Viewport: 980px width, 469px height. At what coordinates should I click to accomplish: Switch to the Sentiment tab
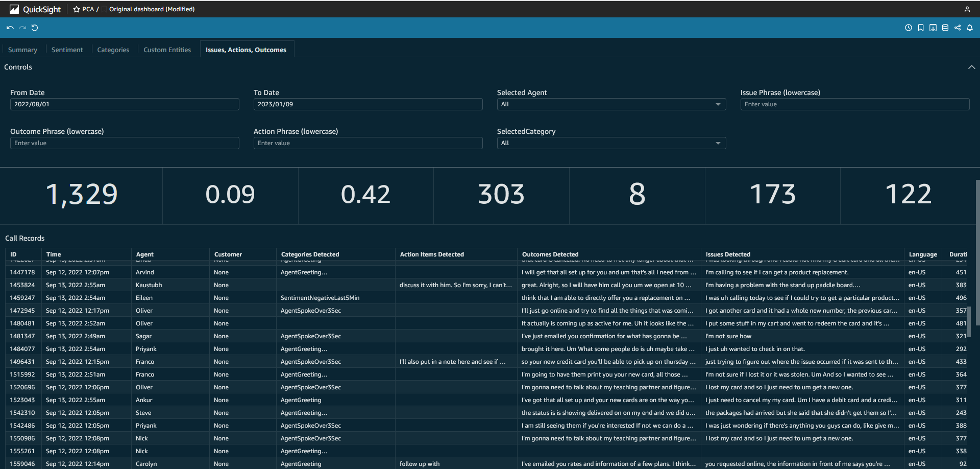tap(67, 49)
